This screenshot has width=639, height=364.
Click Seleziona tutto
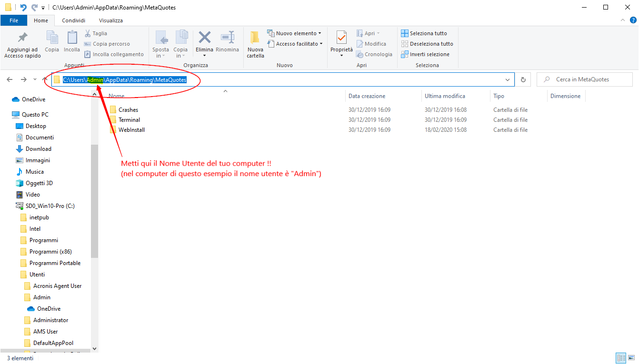click(424, 33)
